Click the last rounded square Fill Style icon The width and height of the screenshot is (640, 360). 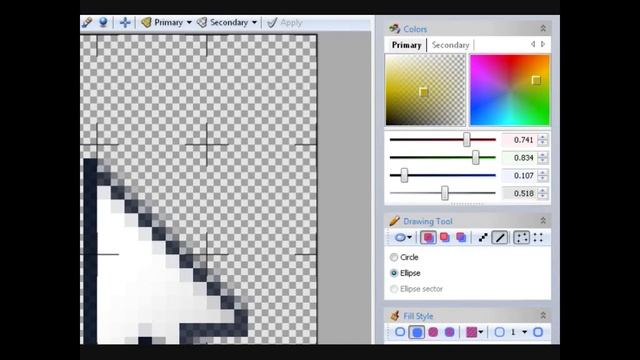click(538, 332)
